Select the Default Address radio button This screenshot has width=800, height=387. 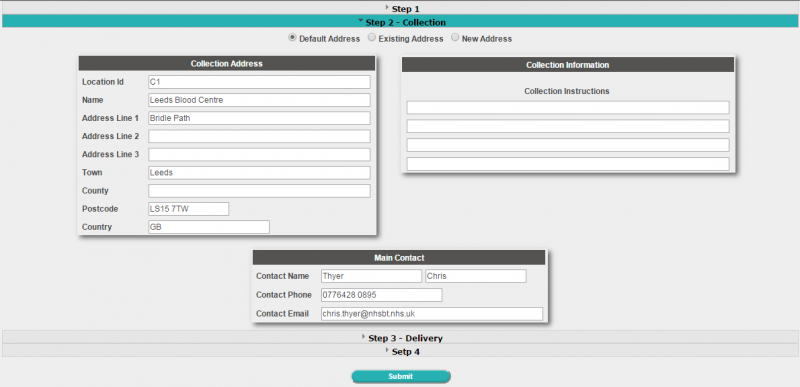(292, 38)
